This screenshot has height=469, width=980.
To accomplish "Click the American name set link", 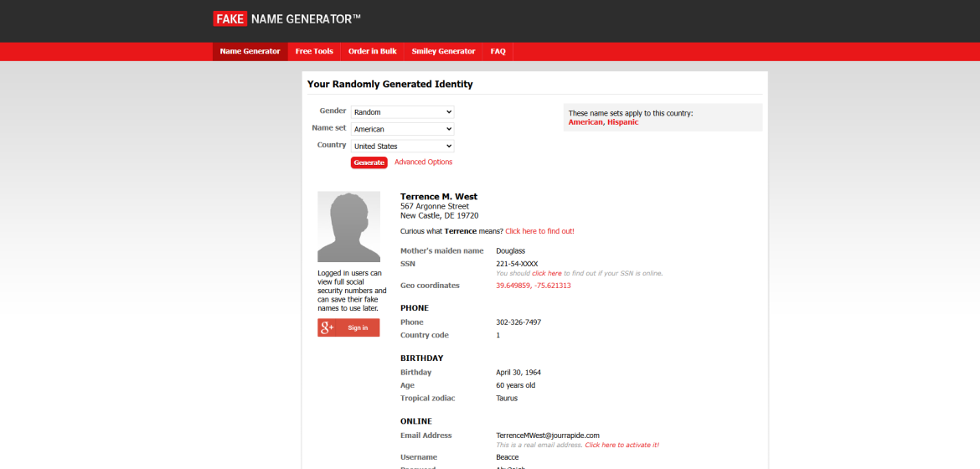I will pos(585,122).
